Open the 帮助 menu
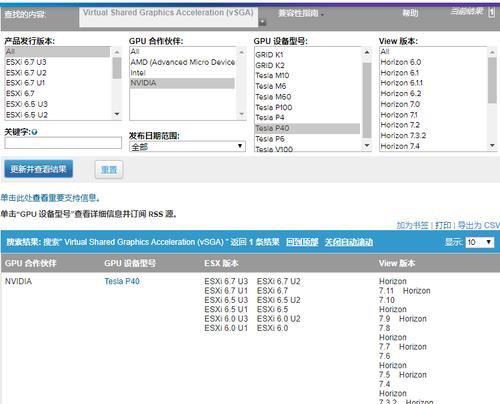500x404 pixels. point(410,13)
